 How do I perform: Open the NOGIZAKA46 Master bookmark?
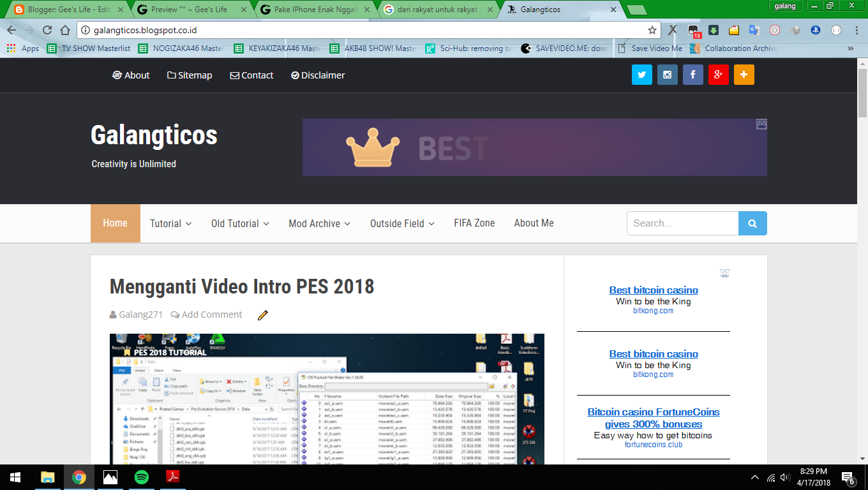pos(181,48)
